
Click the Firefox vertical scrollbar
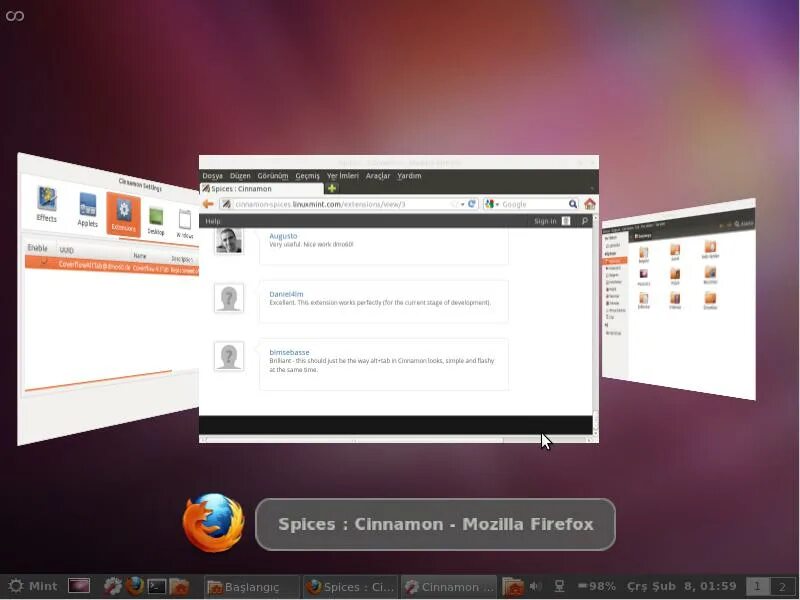(595, 327)
